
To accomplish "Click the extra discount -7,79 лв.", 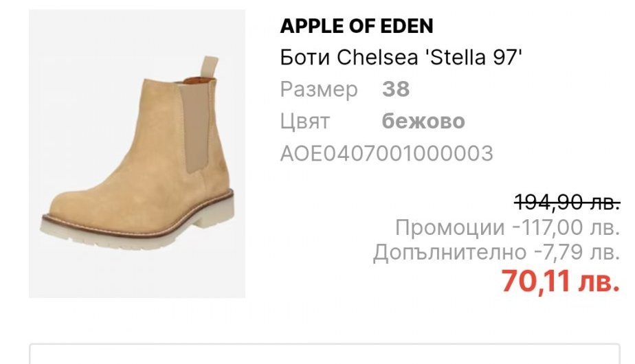I will (577, 252).
